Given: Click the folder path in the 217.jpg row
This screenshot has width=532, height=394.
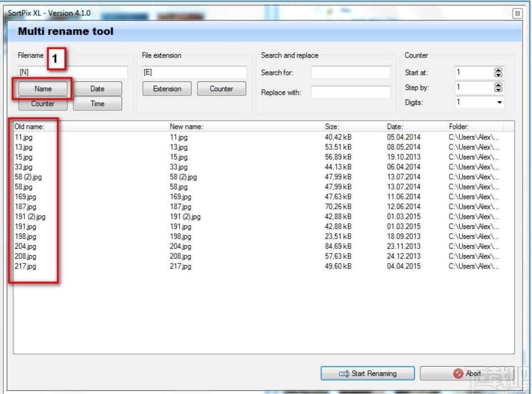Looking at the screenshot, I should (474, 266).
